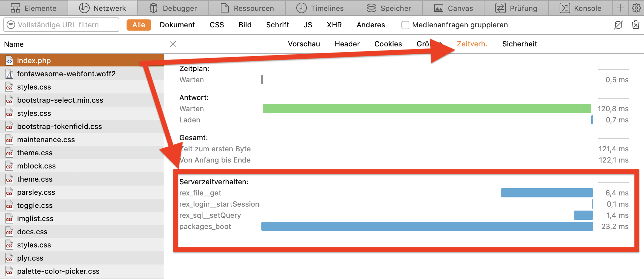Open the Sicherheit detail tab
Image resolution: width=644 pixels, height=279 pixels.
tap(519, 44)
